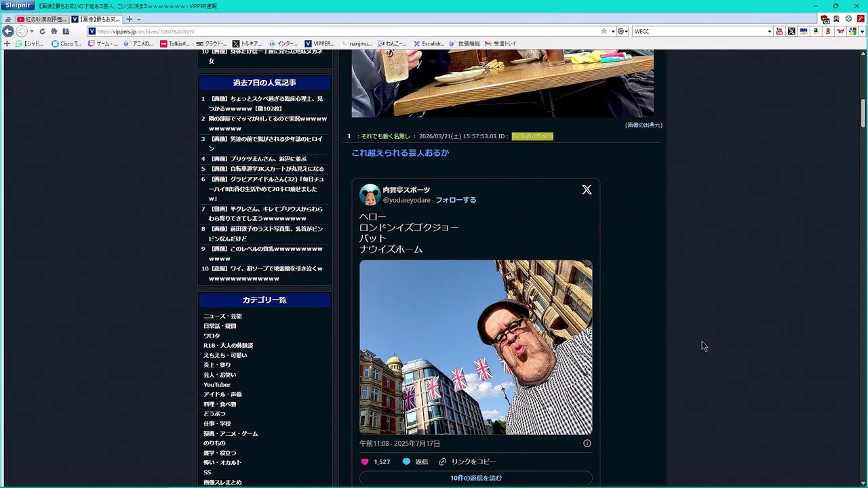Go back with the browser back arrow

[8, 31]
